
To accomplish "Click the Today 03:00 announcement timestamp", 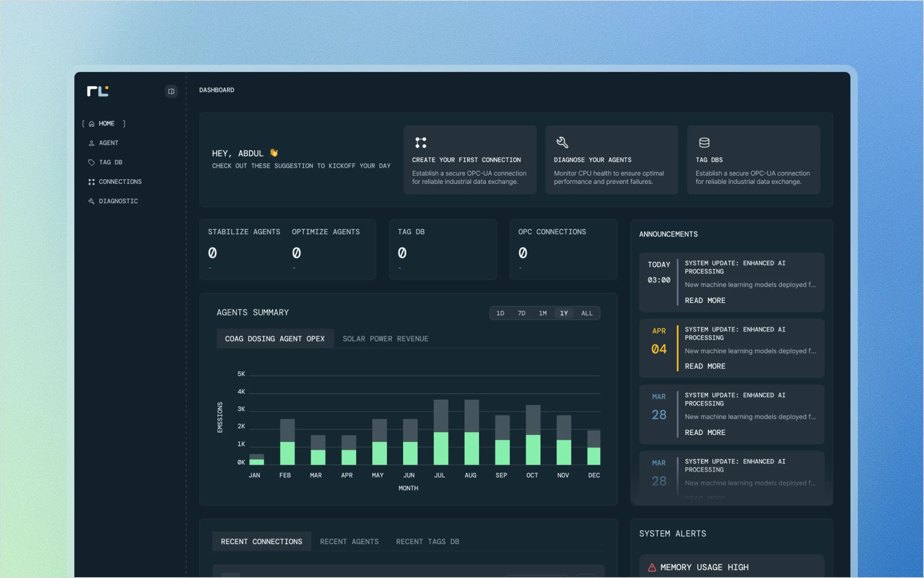I will [659, 272].
